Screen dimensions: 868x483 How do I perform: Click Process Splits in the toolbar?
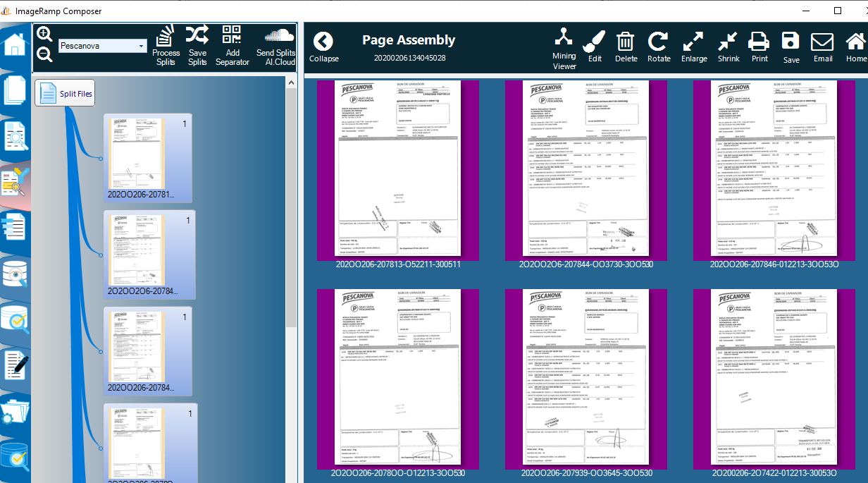166,46
